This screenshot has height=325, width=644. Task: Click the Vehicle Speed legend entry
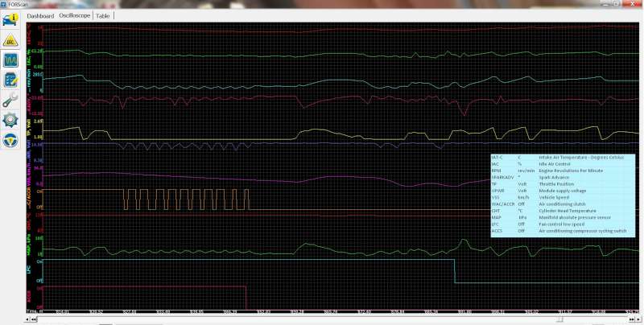click(x=562, y=197)
